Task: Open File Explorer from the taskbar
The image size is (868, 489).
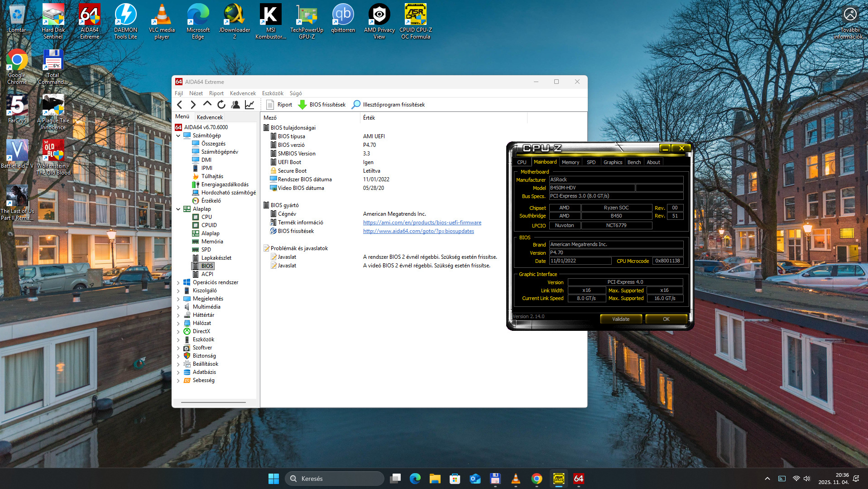Action: click(x=435, y=479)
